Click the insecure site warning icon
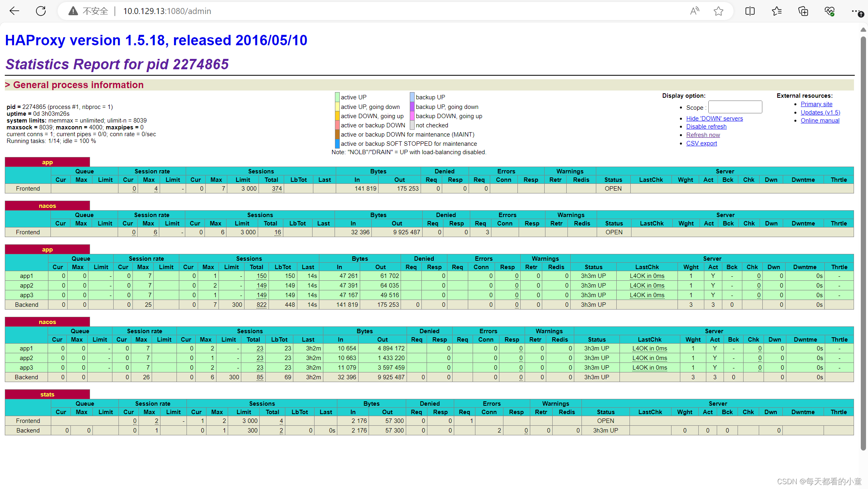Viewport: 868px width, 489px height. coord(73,11)
